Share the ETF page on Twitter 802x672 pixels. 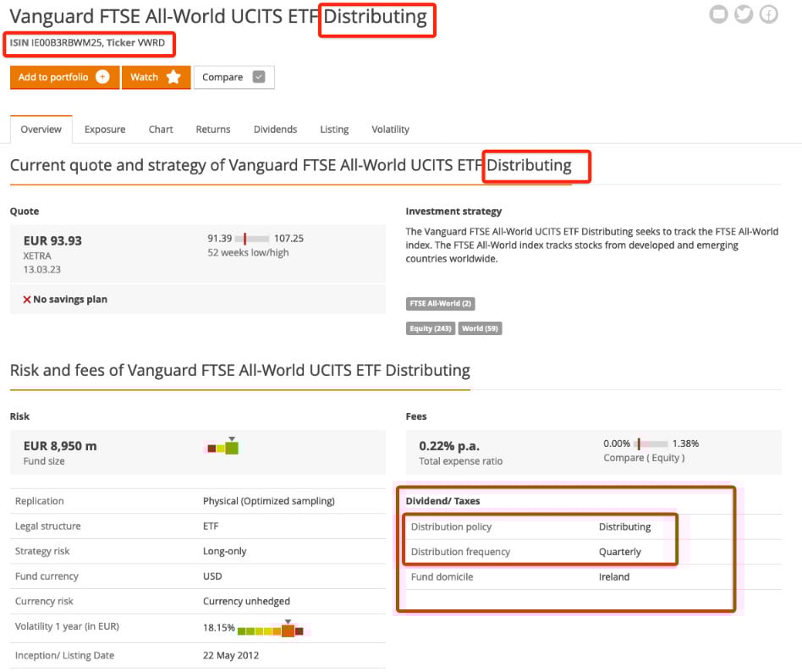click(744, 14)
